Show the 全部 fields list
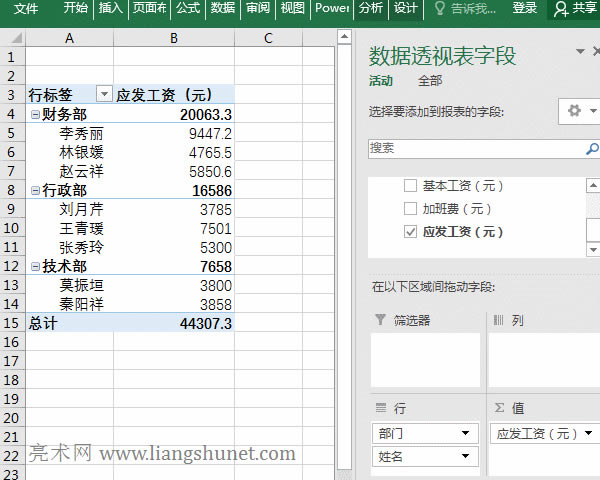Viewport: 600px width, 480px height. 430,81
